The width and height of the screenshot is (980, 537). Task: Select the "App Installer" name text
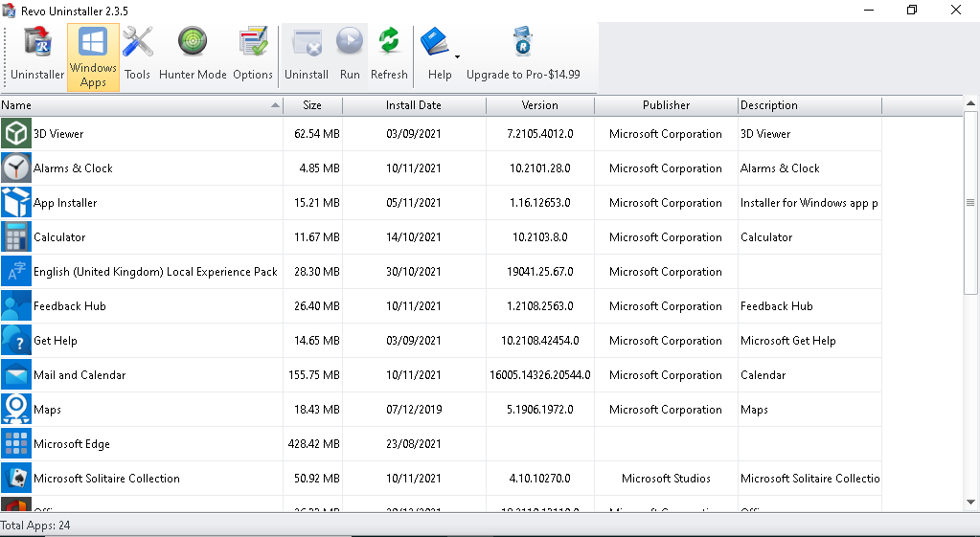pos(65,203)
